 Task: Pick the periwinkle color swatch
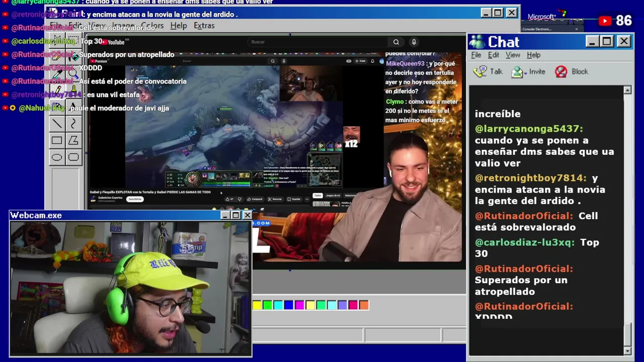pyautogui.click(x=342, y=305)
